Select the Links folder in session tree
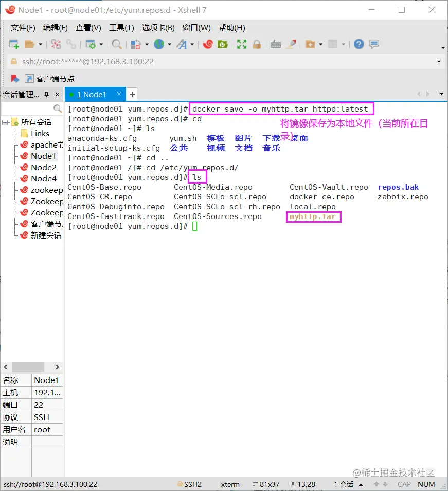Image resolution: width=448 pixels, height=491 pixels. pyautogui.click(x=40, y=134)
